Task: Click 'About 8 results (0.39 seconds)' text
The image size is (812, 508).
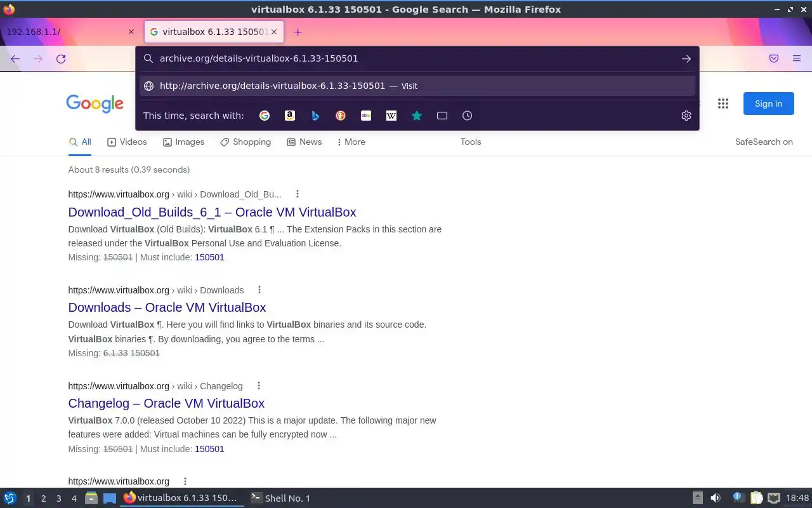Action: tap(129, 170)
